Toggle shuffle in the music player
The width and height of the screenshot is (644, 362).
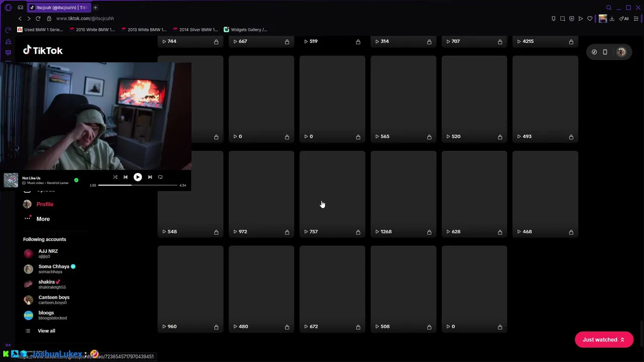point(115,177)
